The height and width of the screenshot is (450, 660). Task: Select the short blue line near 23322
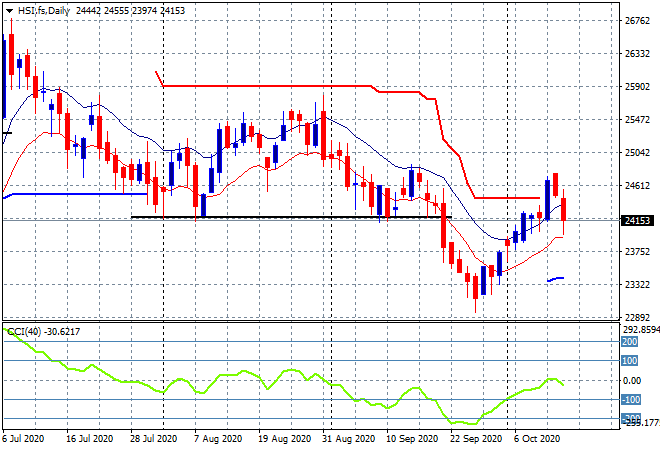(x=556, y=279)
